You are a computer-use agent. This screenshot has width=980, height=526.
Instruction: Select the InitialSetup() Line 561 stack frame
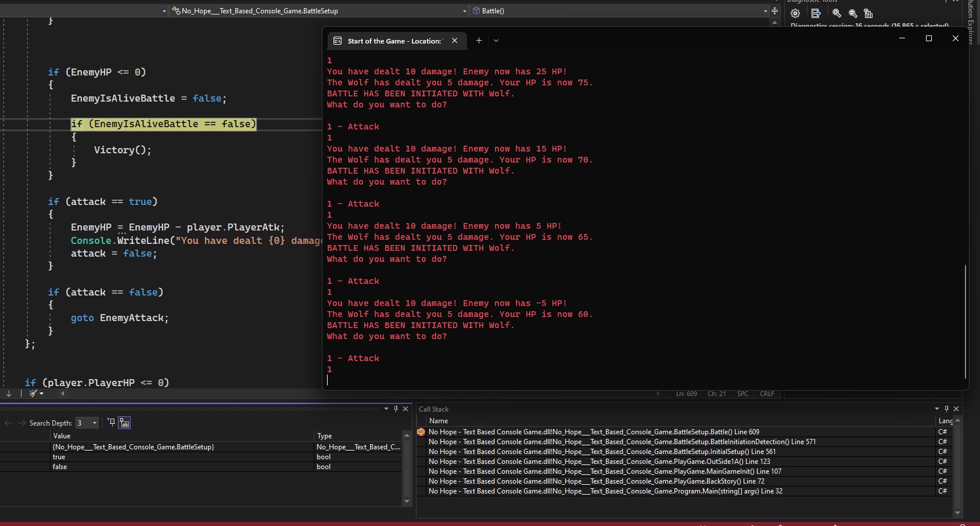681,452
